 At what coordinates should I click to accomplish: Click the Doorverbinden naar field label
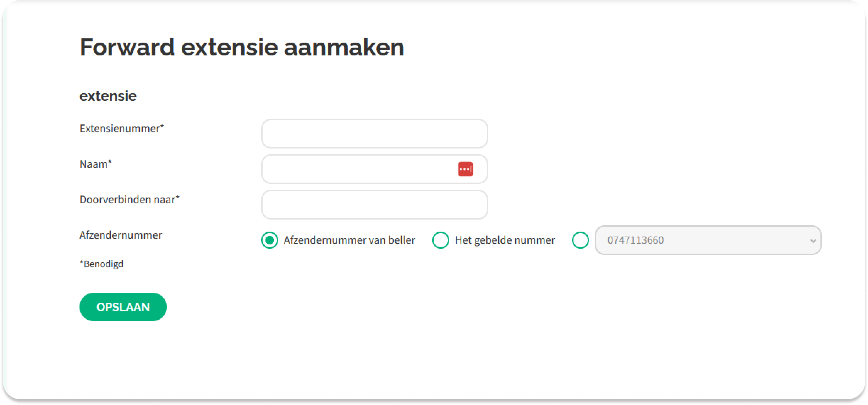click(127, 200)
